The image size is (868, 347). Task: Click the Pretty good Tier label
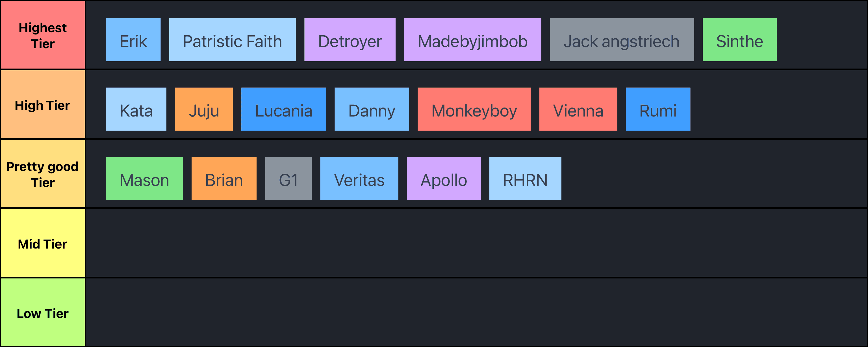43,174
